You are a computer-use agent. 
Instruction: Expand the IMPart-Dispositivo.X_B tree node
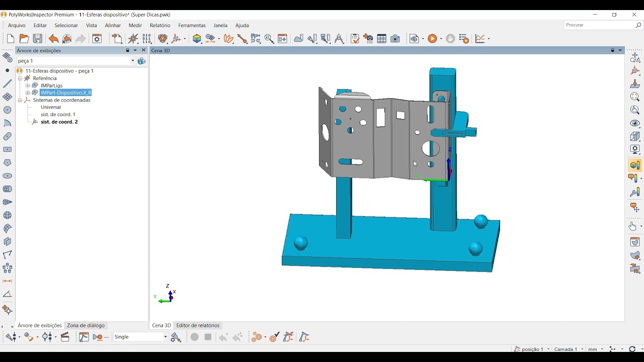click(28, 93)
